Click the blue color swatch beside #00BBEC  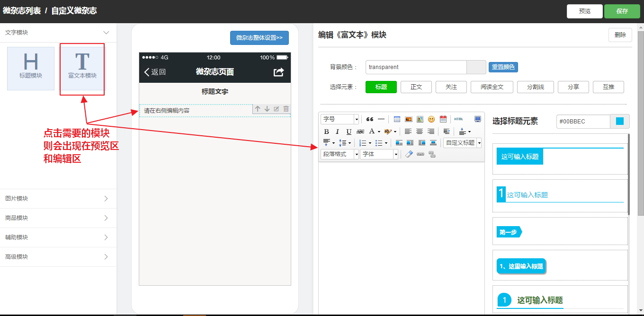point(619,122)
